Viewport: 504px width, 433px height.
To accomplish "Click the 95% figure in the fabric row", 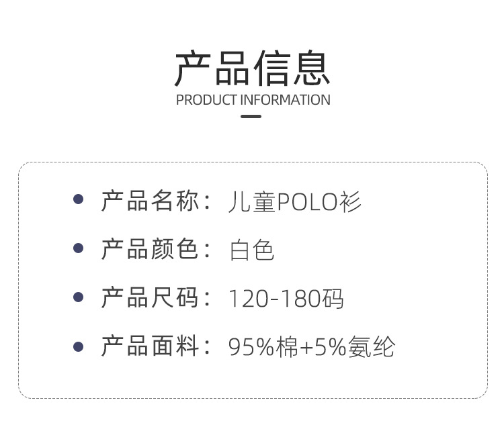I will [x=252, y=348].
